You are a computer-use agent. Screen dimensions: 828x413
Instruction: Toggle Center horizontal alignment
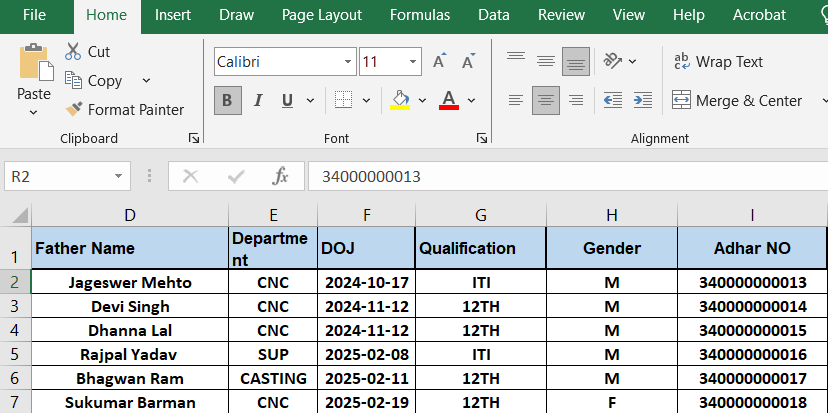tap(545, 100)
